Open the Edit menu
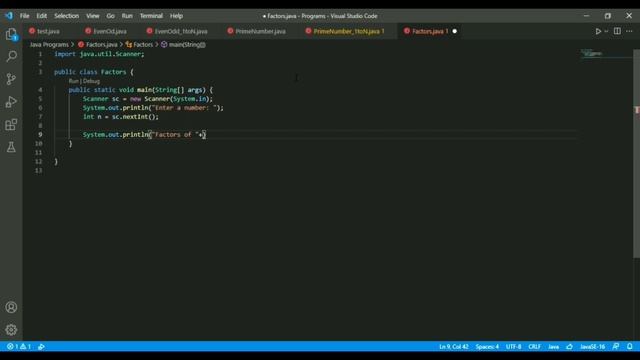The height and width of the screenshot is (360, 640). [42, 16]
